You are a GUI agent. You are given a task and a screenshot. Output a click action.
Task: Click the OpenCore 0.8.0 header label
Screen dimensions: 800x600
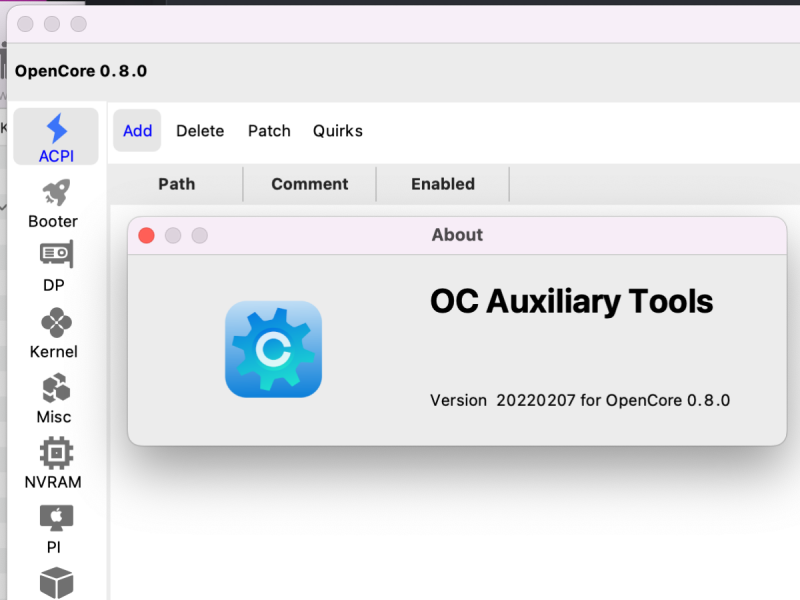[x=81, y=71]
